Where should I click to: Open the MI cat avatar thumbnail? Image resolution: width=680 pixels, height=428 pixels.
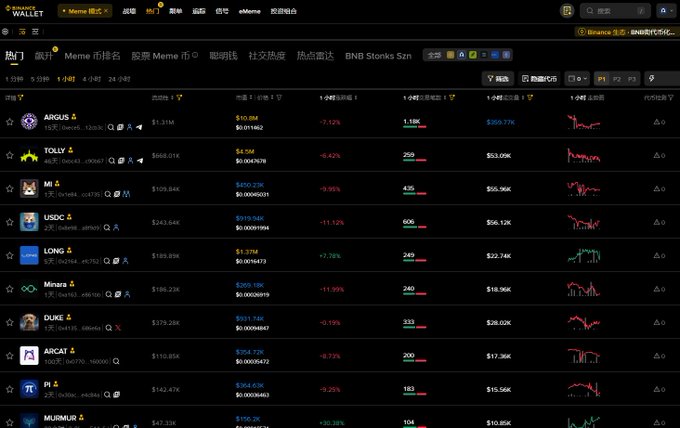29,189
